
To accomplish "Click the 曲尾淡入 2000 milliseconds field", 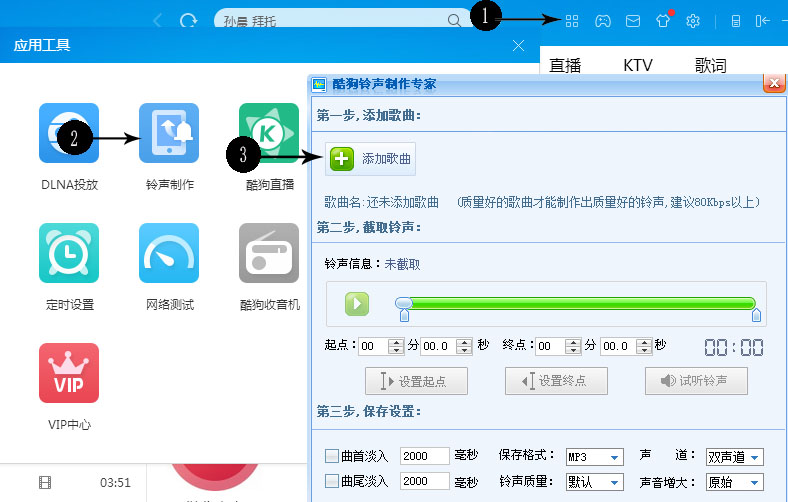I will (425, 481).
